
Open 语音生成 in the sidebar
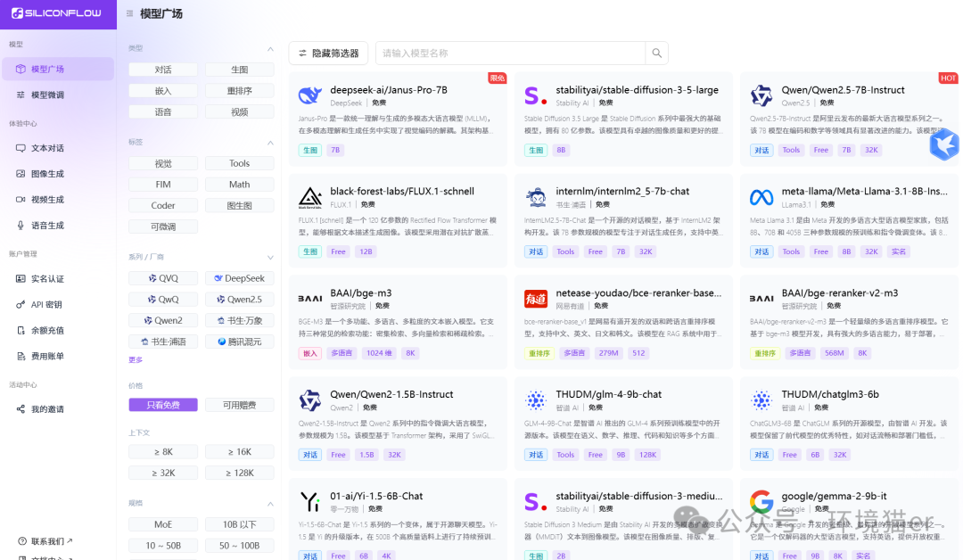pyautogui.click(x=58, y=226)
